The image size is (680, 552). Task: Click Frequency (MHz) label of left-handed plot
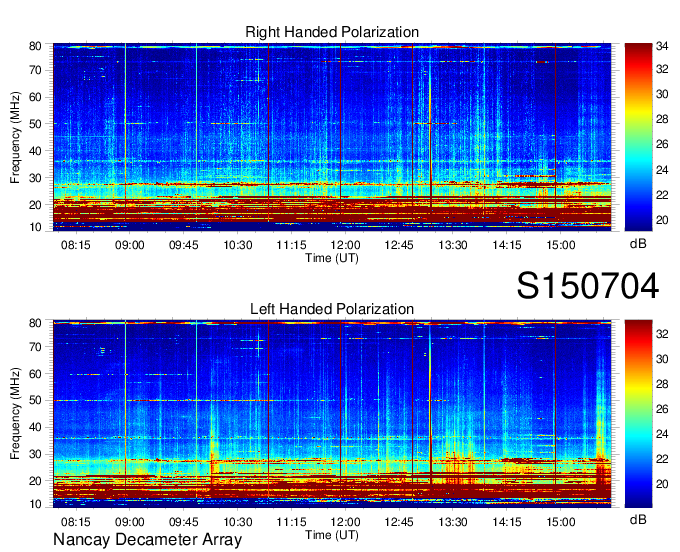15,414
